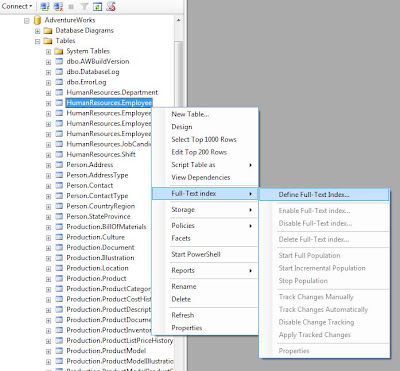
Task: Click the dbo.DatabaseLog table icon
Action: 59,72
